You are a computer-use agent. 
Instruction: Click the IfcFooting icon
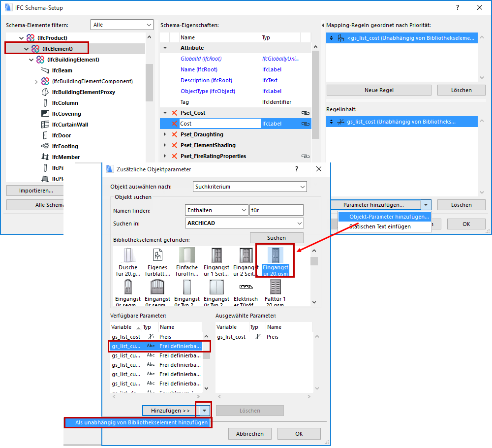click(x=45, y=146)
